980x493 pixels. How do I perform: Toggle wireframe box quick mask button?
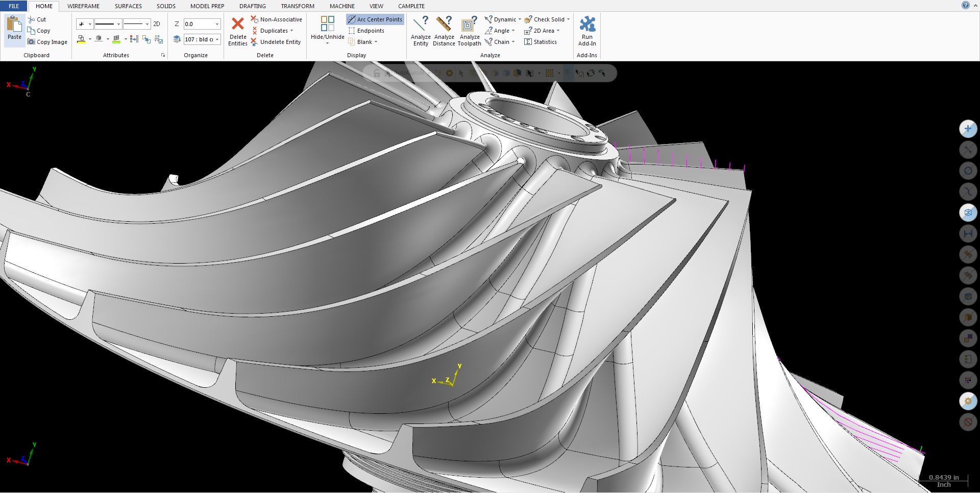[x=968, y=213]
